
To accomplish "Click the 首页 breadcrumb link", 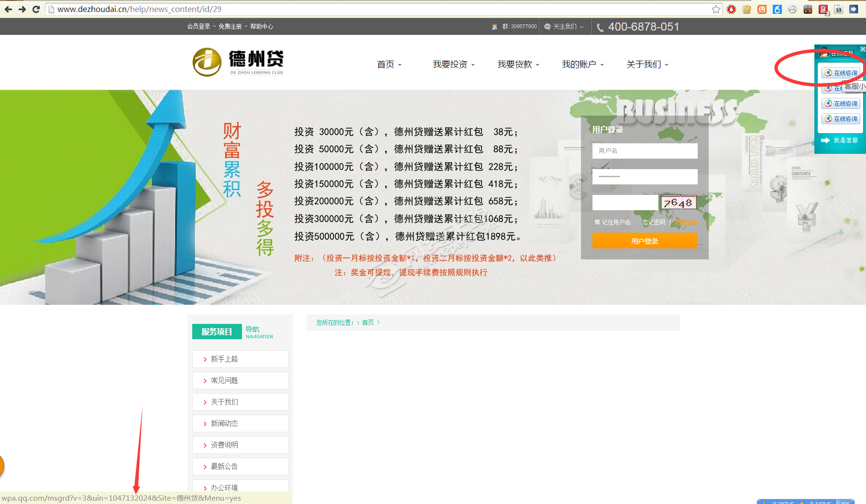I will (368, 323).
